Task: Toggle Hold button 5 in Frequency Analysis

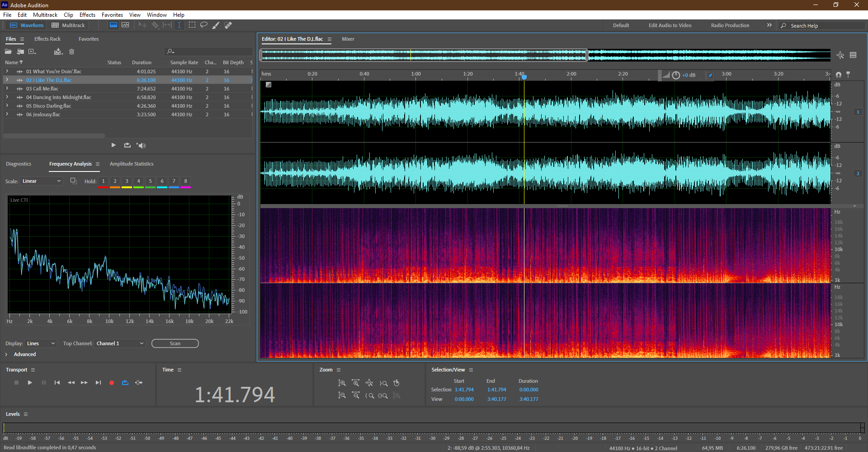Action: pos(150,181)
